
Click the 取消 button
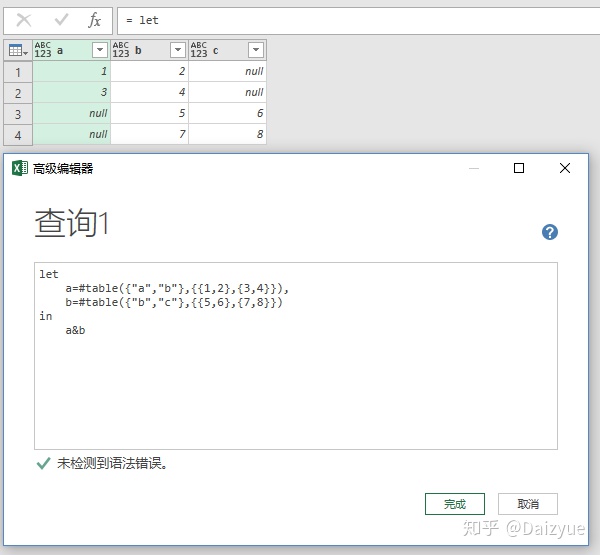point(528,504)
